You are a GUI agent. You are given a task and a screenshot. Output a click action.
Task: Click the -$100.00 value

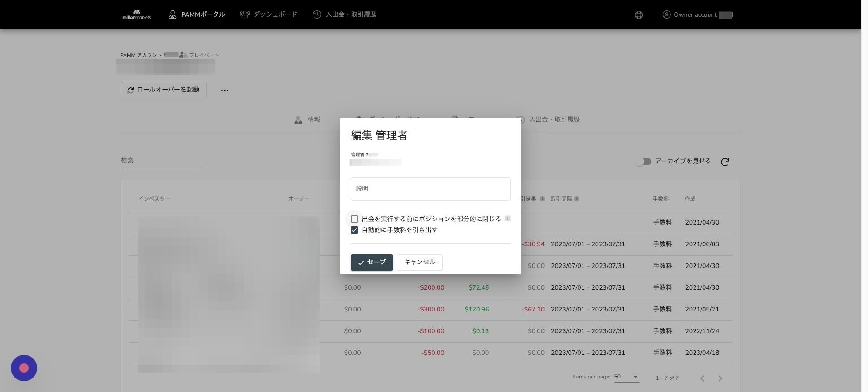(x=431, y=331)
